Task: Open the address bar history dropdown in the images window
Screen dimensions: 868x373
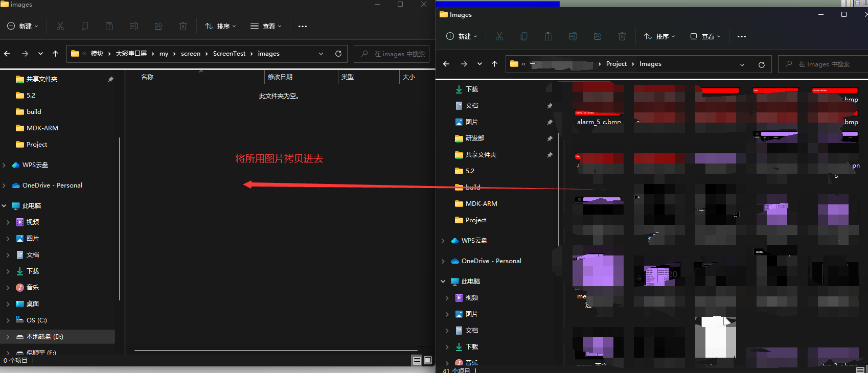Action: tap(321, 54)
